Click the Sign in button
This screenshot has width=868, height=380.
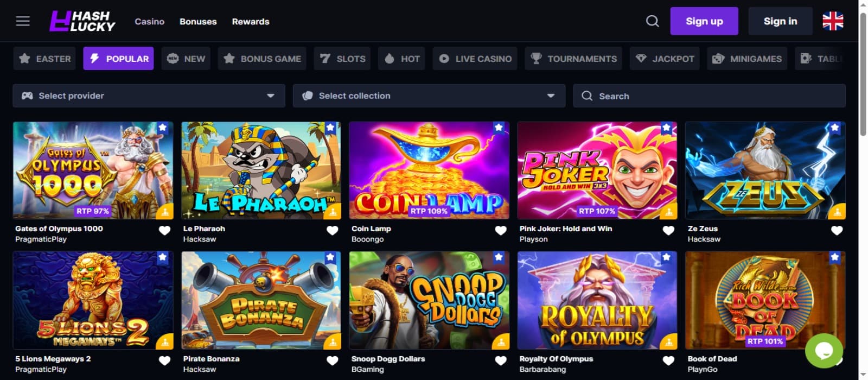coord(780,21)
